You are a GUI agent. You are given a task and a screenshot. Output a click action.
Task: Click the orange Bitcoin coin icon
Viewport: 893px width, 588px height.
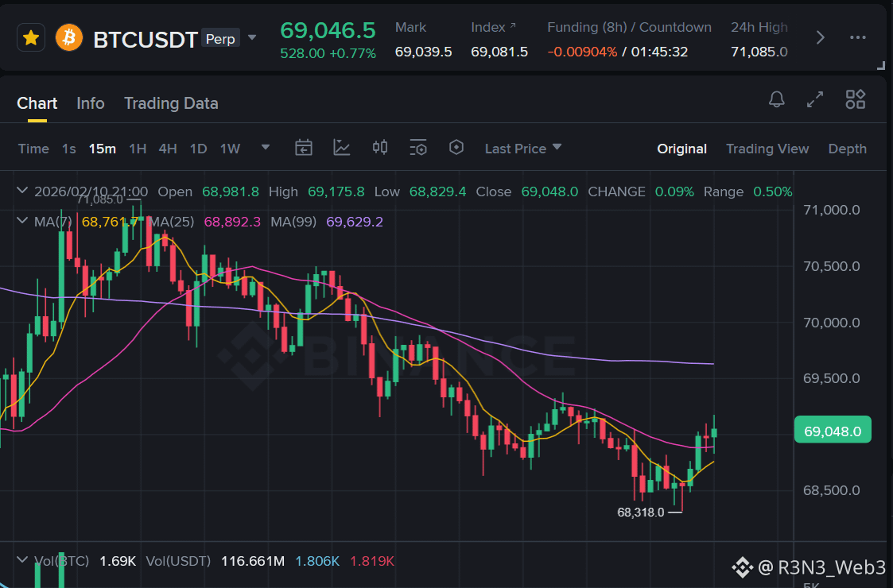69,38
